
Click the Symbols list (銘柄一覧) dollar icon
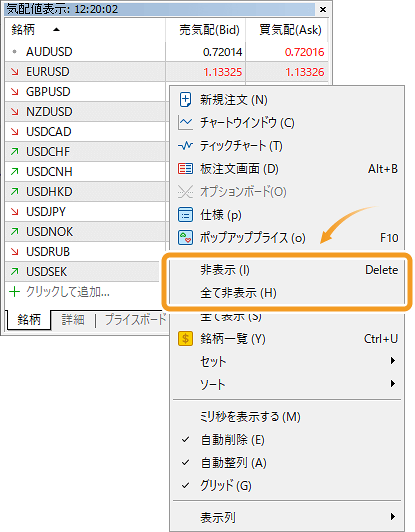(x=185, y=338)
